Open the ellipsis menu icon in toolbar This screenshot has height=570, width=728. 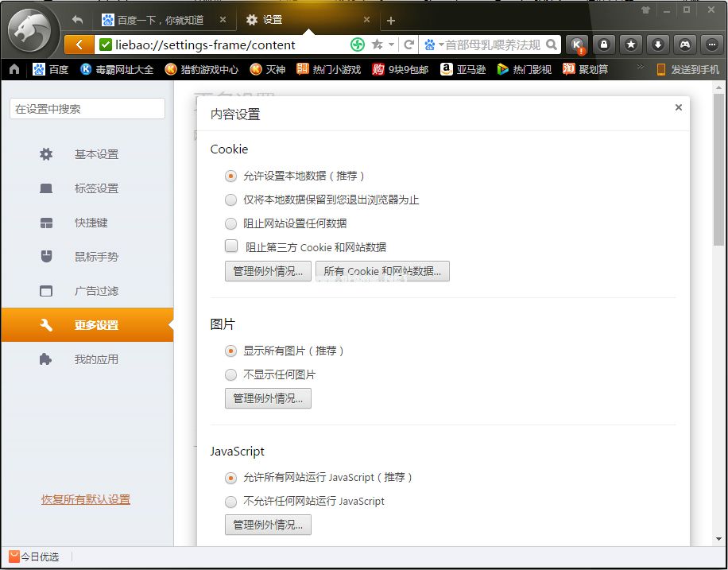tap(710, 44)
